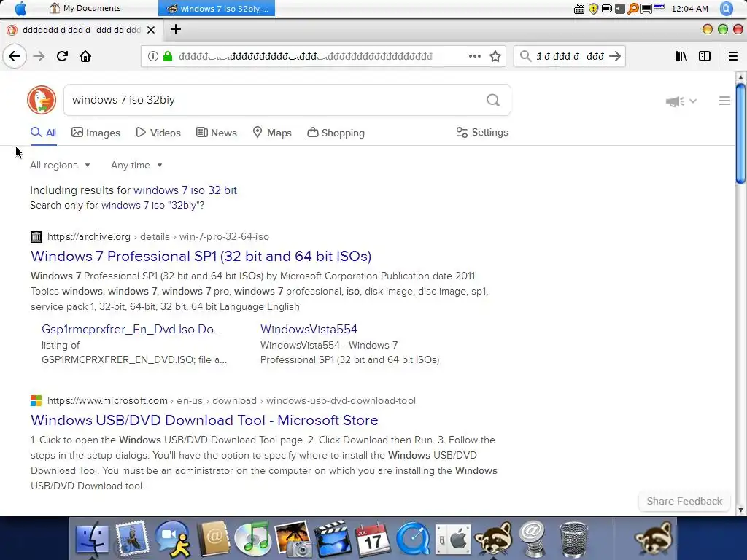This screenshot has height=560, width=747.
Task: Open Windows 7 Professional SP1 result
Action: 201,256
